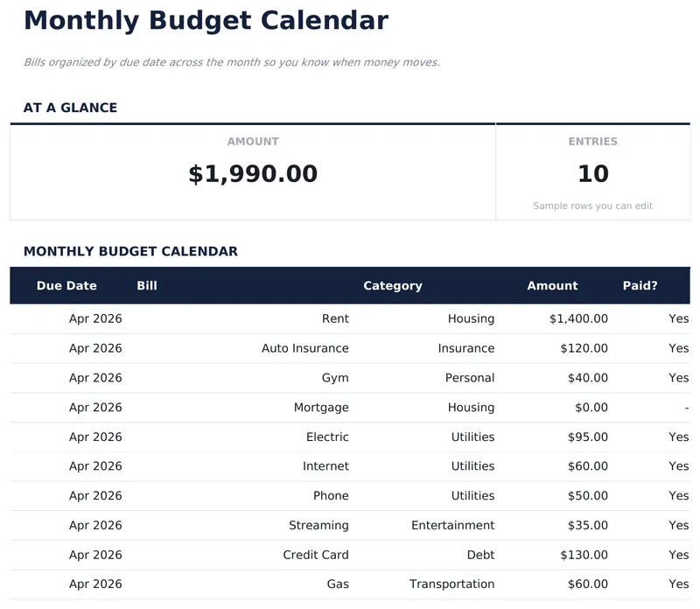700x609 pixels.
Task: Click the Amount column header
Action: 552,286
